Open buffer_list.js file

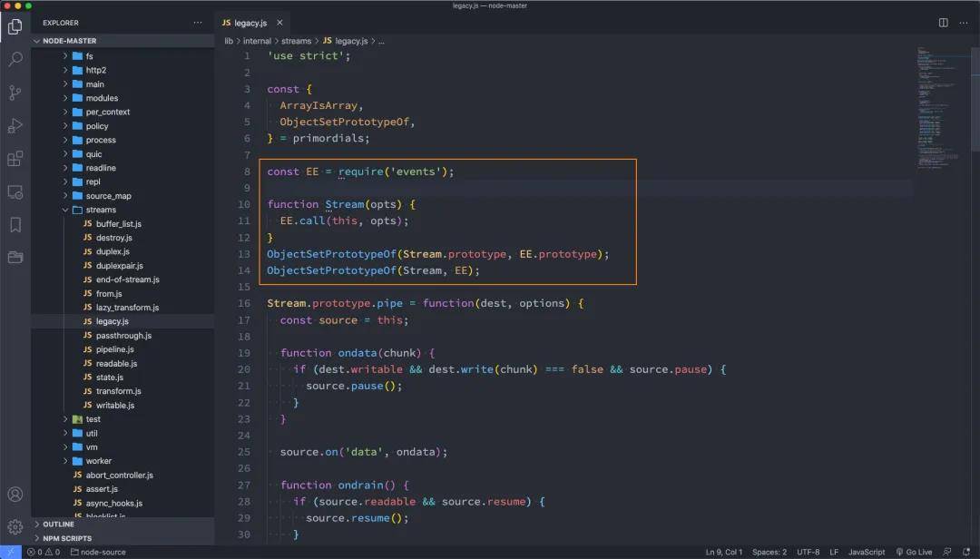pyautogui.click(x=122, y=224)
